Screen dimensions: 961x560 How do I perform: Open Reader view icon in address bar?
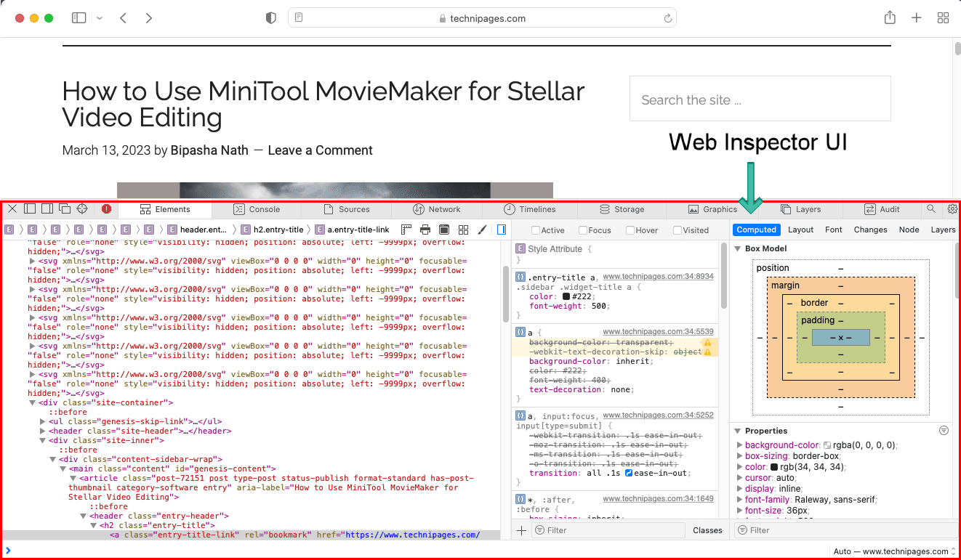pos(299,18)
